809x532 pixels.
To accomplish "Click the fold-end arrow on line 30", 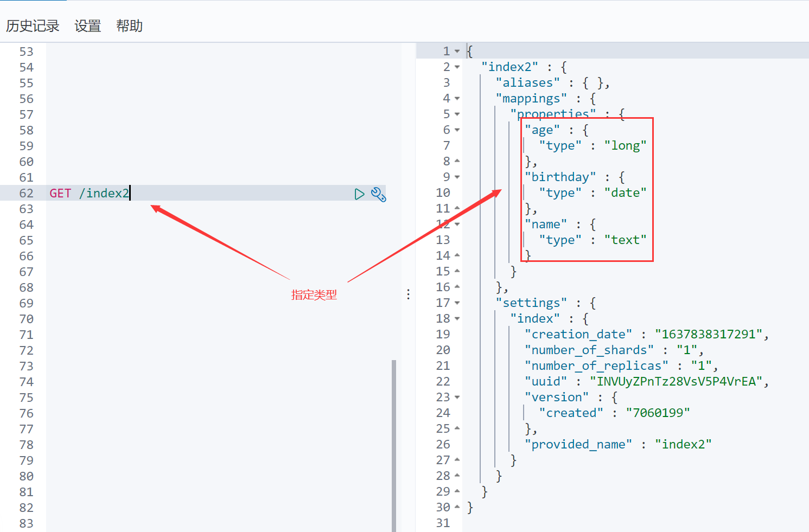I will tap(457, 507).
